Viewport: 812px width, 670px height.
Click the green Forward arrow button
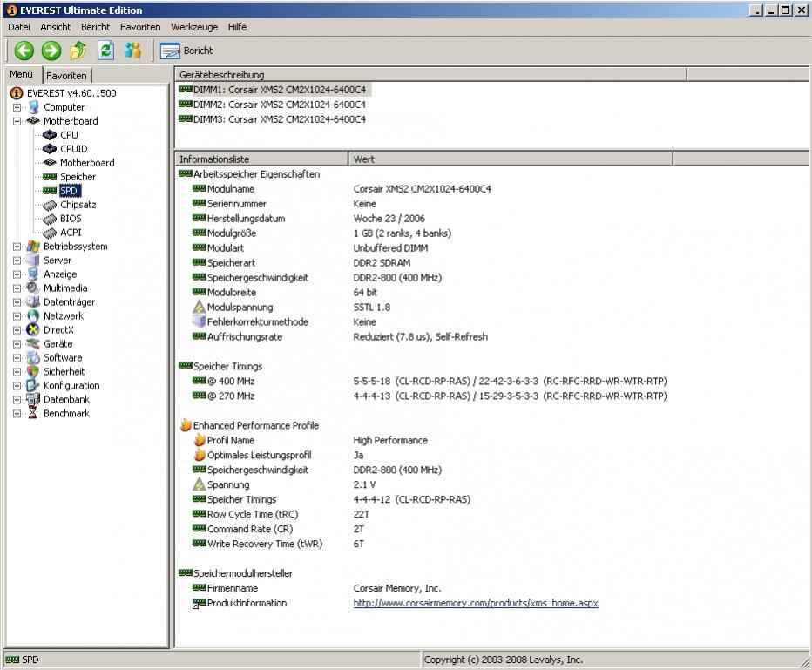click(51, 51)
